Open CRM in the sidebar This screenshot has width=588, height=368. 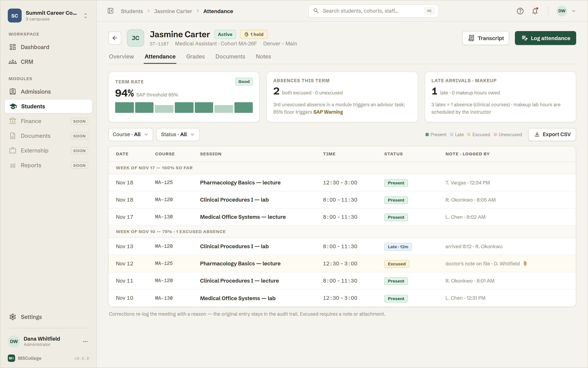[48, 62]
